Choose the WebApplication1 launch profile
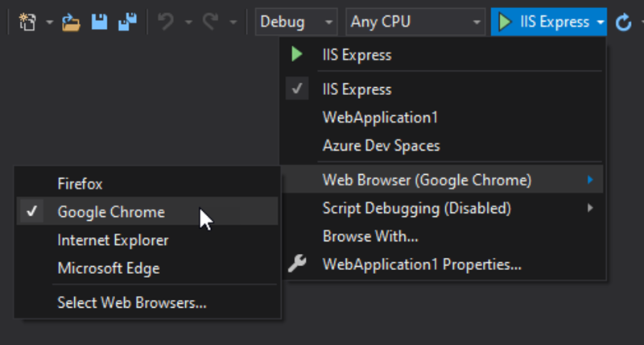 pos(444,118)
